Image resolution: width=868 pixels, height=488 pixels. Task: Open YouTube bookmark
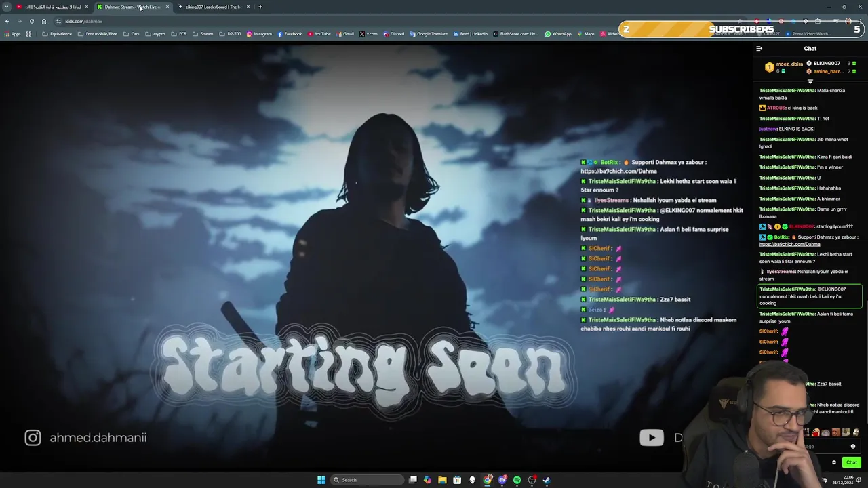click(319, 34)
